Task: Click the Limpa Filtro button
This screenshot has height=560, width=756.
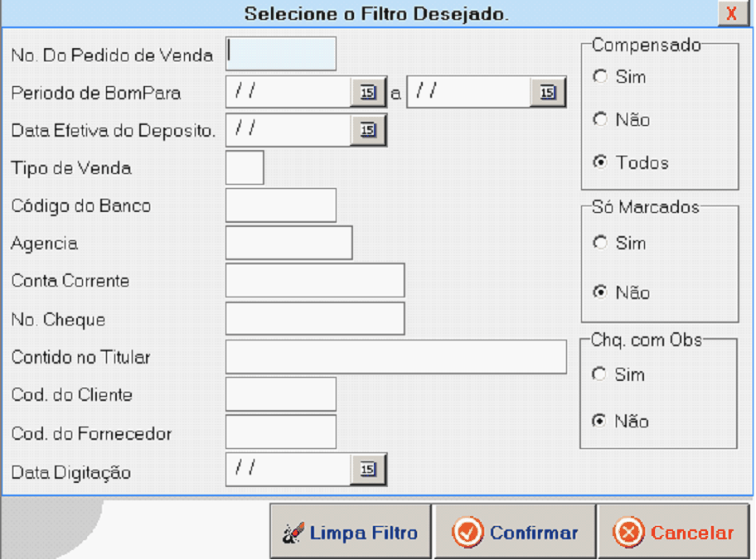Action: tap(351, 533)
